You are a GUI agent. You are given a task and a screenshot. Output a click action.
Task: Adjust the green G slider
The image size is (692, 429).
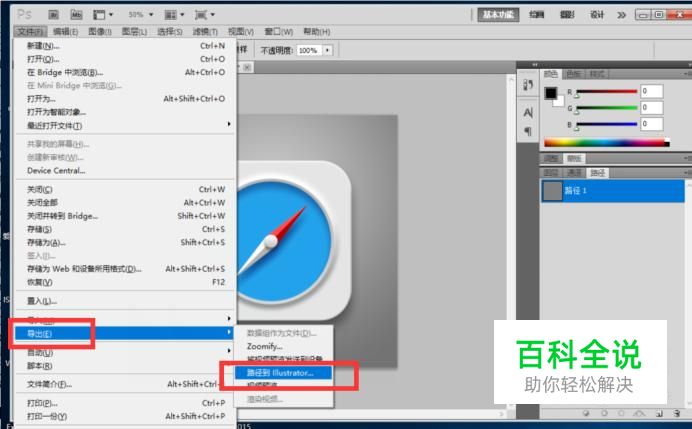click(607, 108)
